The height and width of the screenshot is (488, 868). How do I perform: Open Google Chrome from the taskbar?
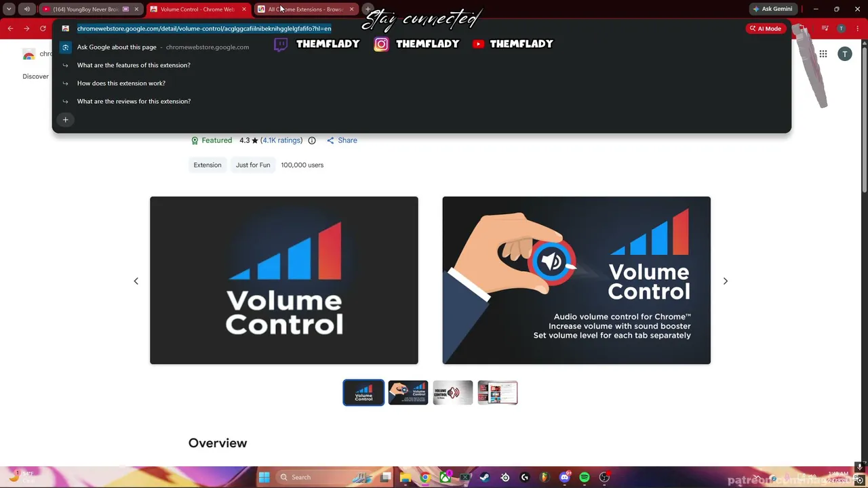[425, 477]
